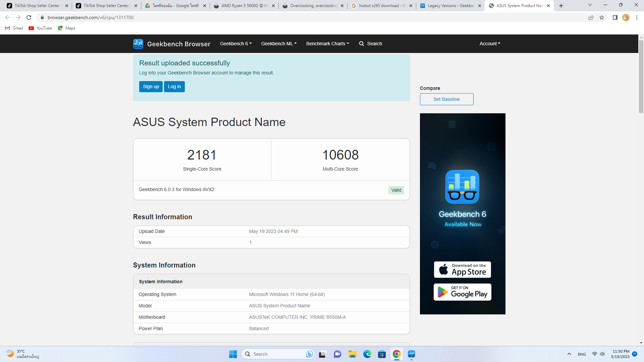The height and width of the screenshot is (362, 644).
Task: Click the Bing icon in taskbar search
Action: 309,354
